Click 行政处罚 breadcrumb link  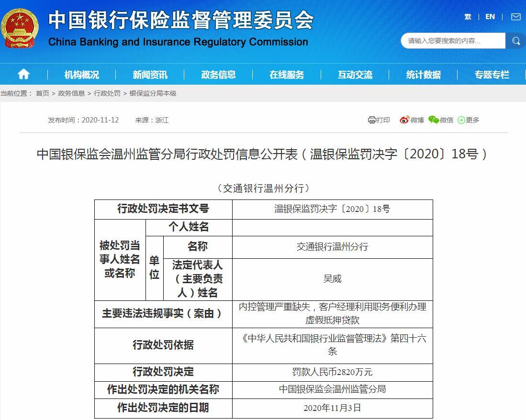coord(107,94)
